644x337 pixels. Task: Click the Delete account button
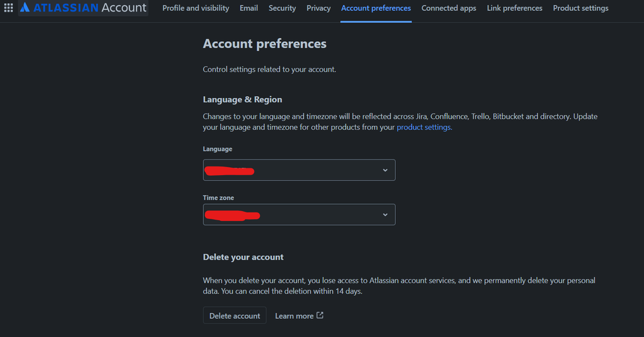tap(235, 315)
